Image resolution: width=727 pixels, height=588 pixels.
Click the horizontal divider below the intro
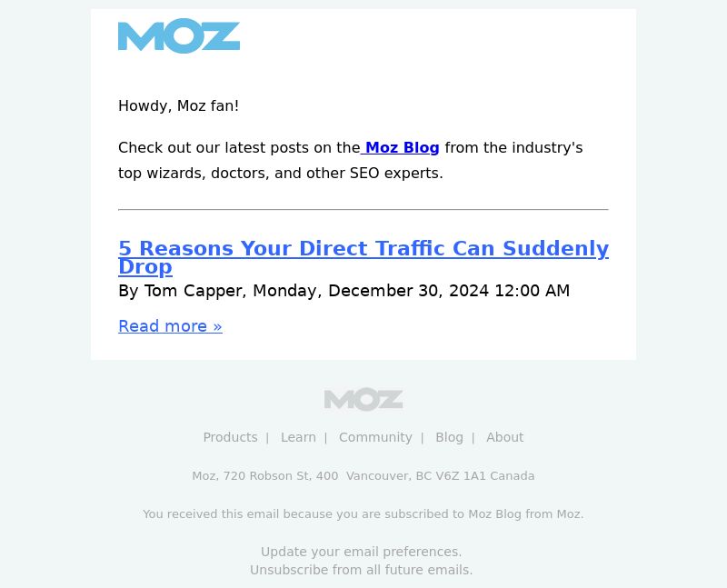coord(363,210)
